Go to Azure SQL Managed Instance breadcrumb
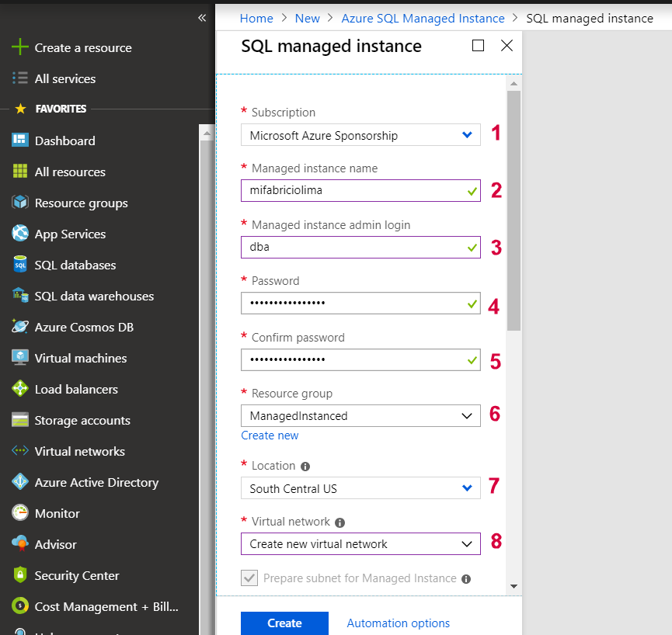 [423, 18]
